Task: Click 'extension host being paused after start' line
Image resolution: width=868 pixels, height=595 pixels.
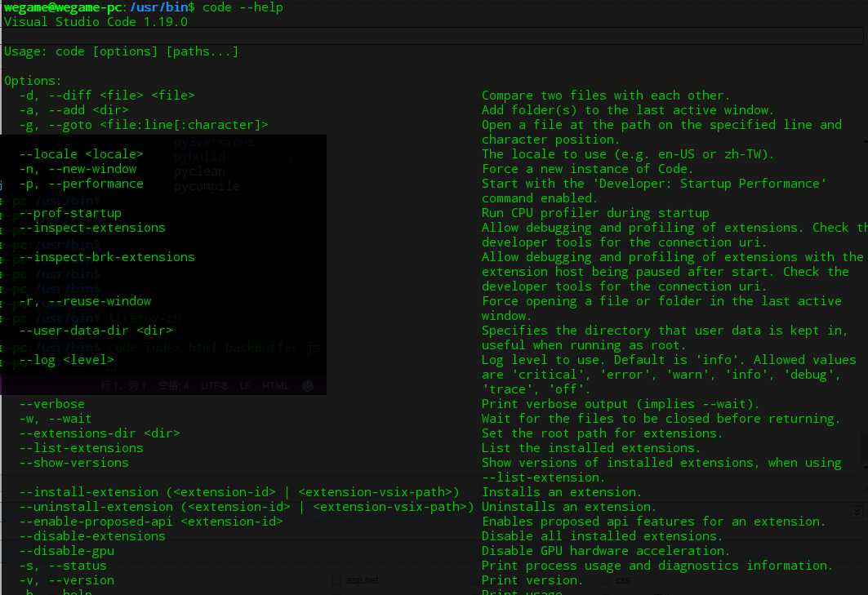Action: (x=665, y=272)
